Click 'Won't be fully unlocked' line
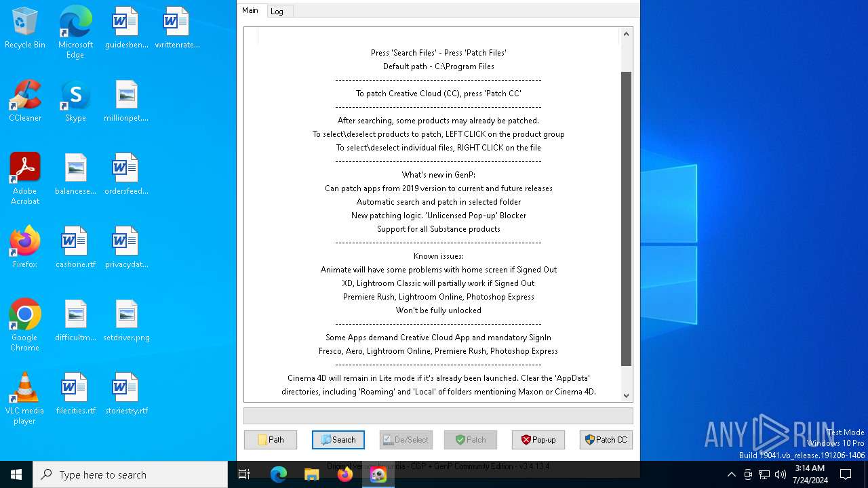 pos(439,310)
